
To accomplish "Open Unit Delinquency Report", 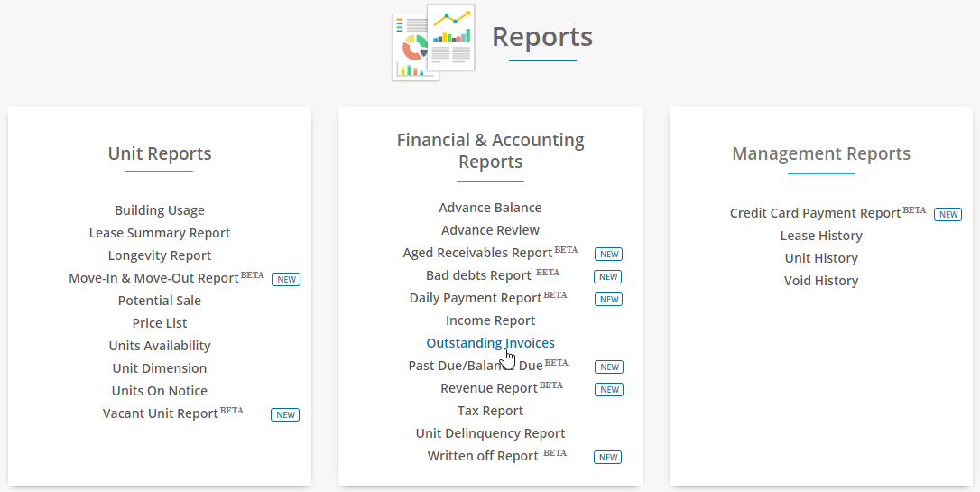I will (x=491, y=432).
